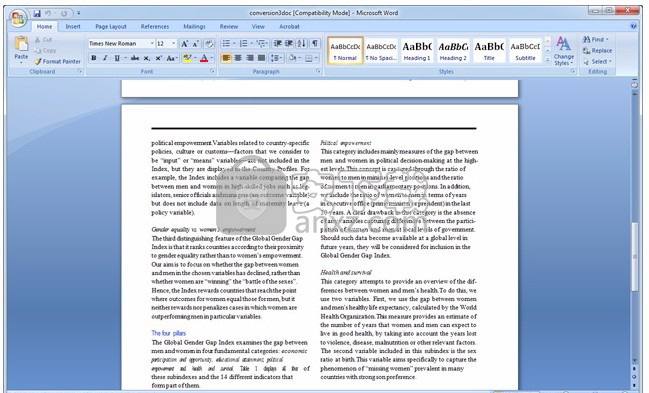Image resolution: width=649 pixels, height=393 pixels.
Task: Open the Change Styles menu
Action: [x=564, y=51]
